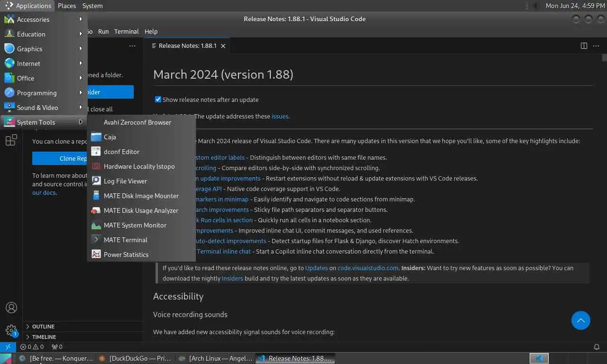This screenshot has height=364, width=607.
Task: Open Hardware Locality lstopo entry
Action: coord(141,166)
